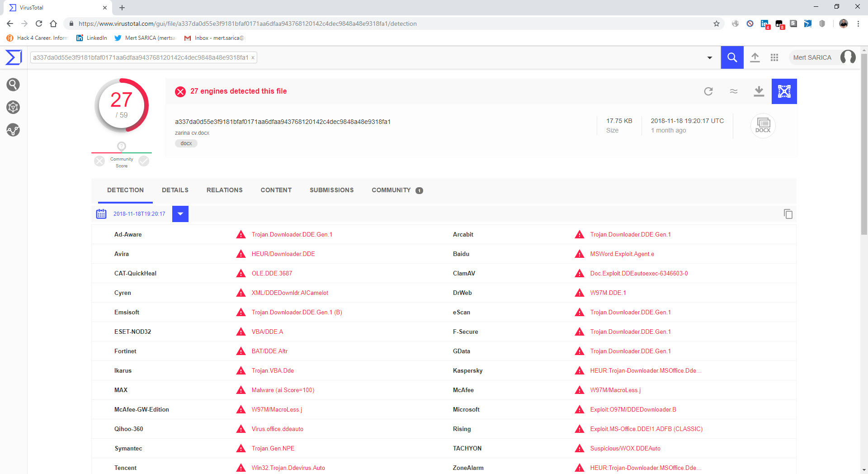868x474 pixels.
Task: Click the copy detections clipboard icon
Action: coord(788,214)
